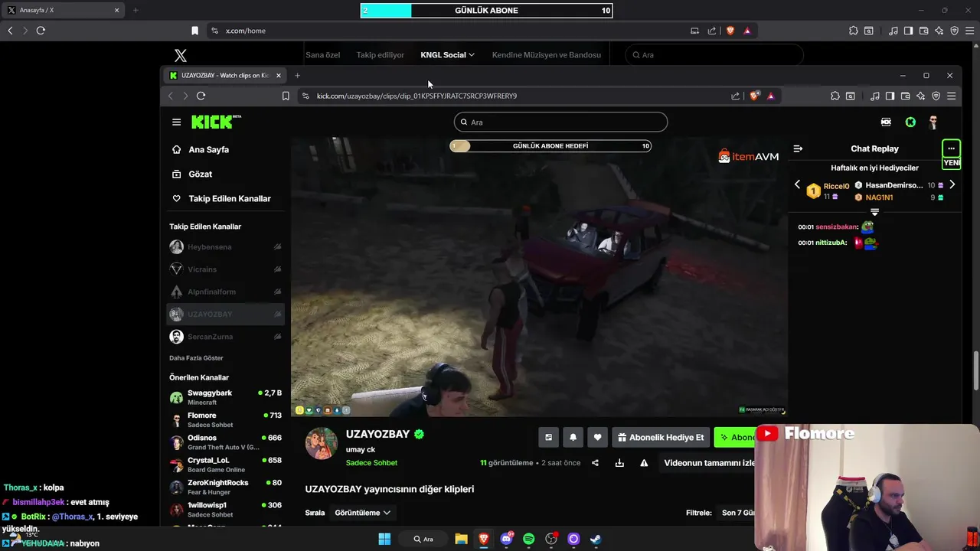The width and height of the screenshot is (980, 551).
Task: Open Odisnos recommended channel
Action: click(x=225, y=442)
